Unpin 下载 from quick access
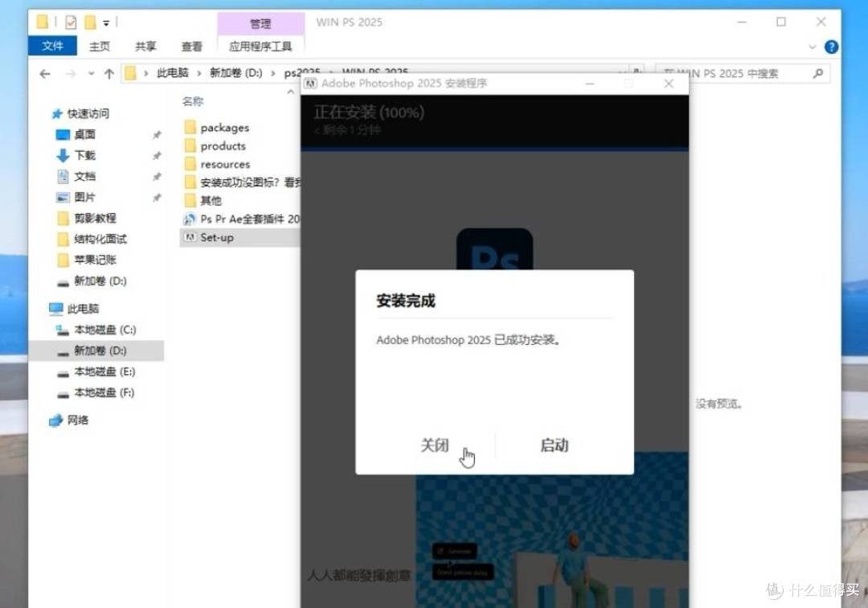Image resolution: width=868 pixels, height=608 pixels. click(x=158, y=155)
